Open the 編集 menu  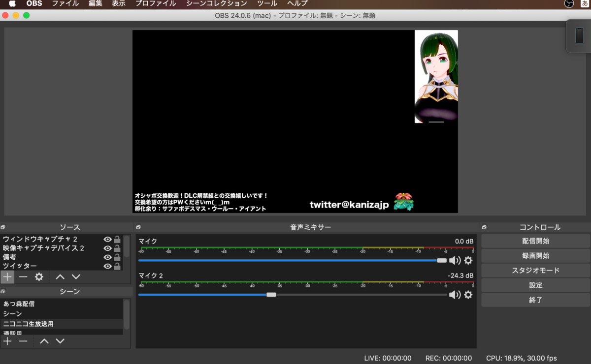tap(96, 3)
